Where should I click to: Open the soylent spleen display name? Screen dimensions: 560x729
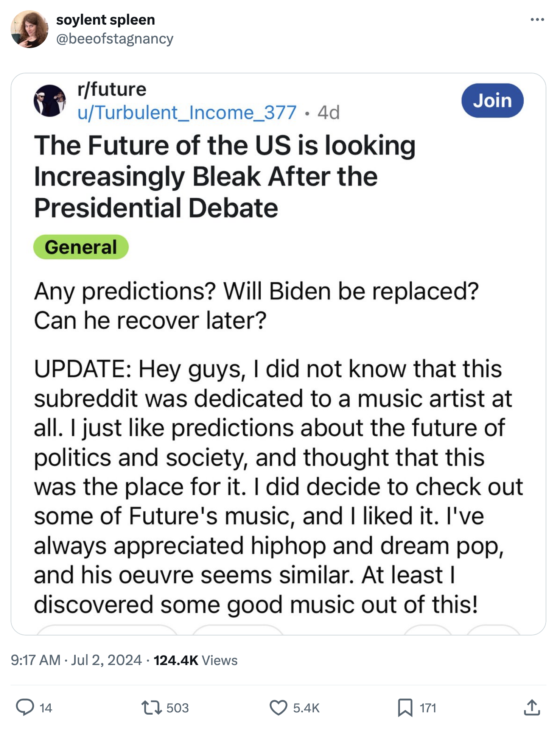click(x=106, y=20)
